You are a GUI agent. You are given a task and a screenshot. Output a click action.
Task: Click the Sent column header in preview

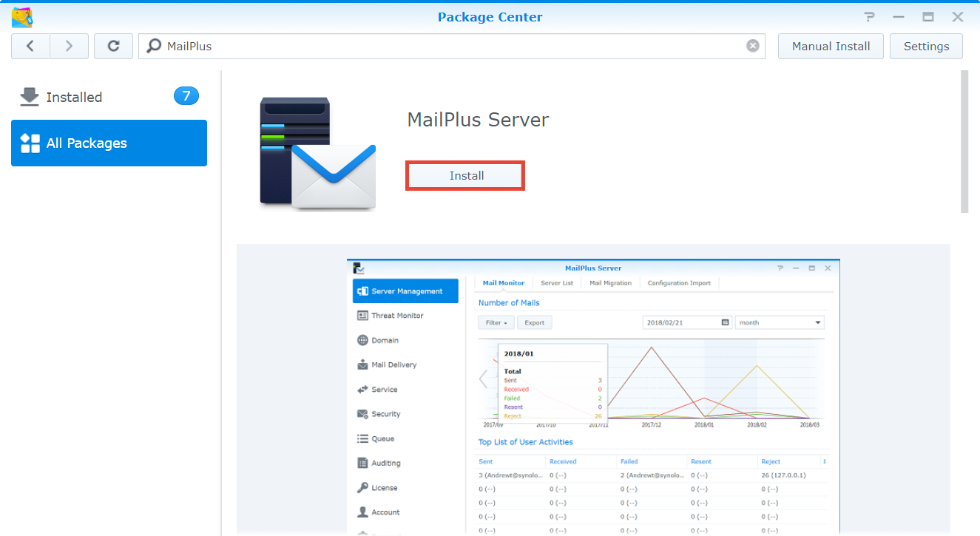coord(485,461)
